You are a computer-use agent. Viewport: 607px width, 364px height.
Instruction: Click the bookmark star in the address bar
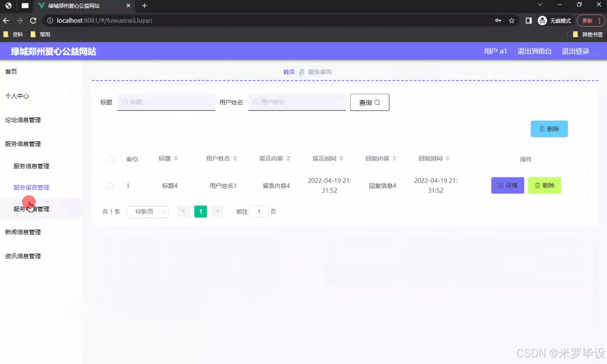511,20
